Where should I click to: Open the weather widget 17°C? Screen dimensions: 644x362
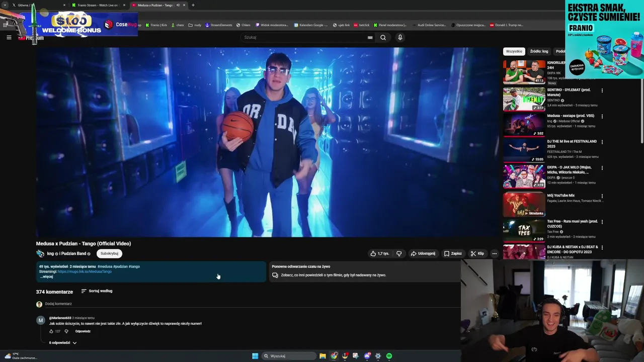point(20,356)
